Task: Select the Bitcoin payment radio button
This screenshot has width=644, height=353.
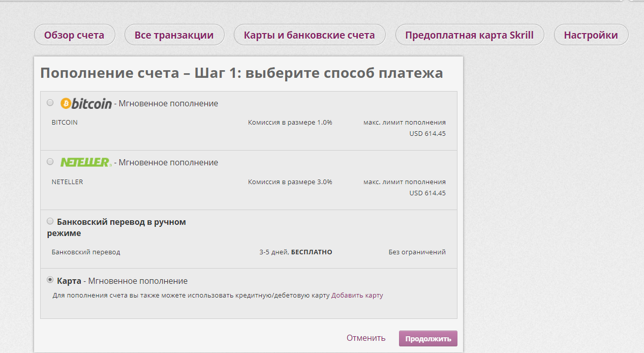Action: click(50, 103)
